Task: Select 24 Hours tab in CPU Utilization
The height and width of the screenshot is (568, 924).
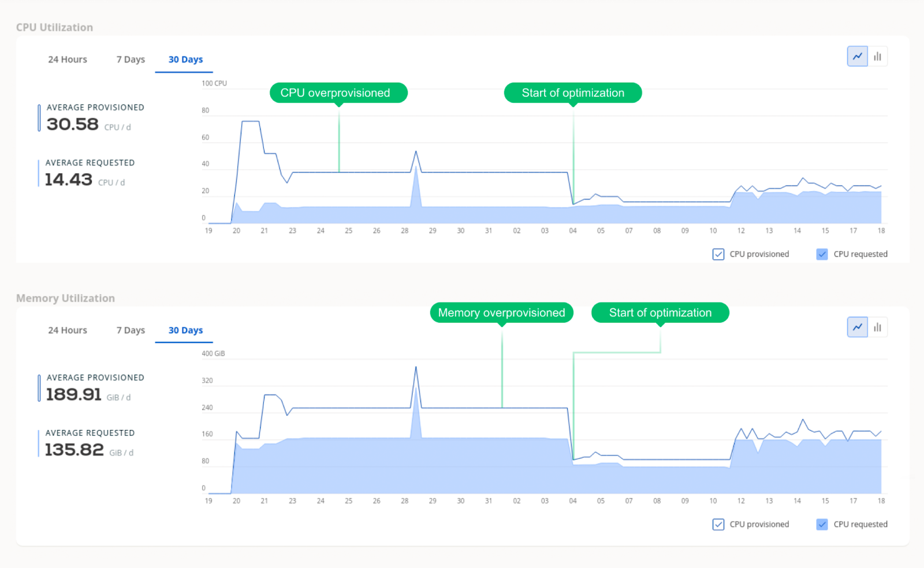Action: (x=68, y=59)
